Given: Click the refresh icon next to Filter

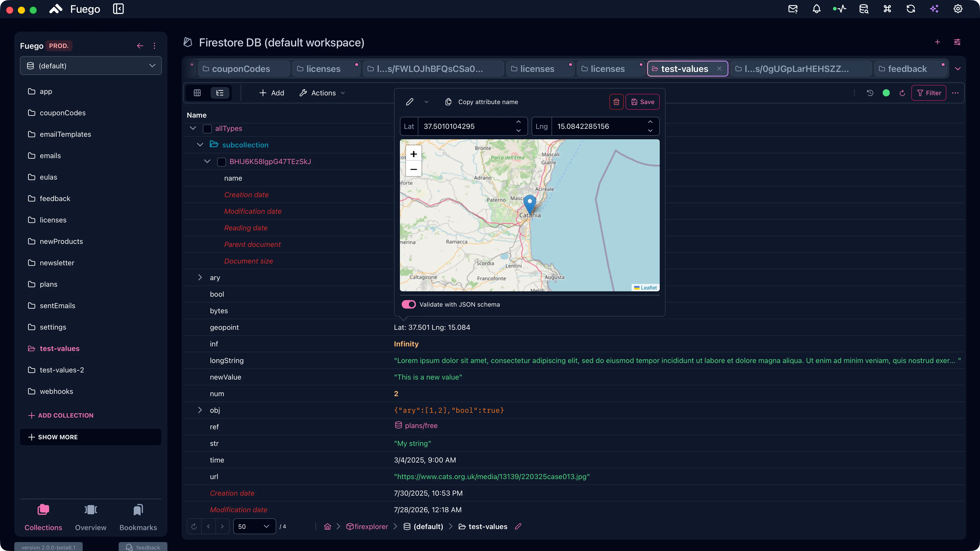Looking at the screenshot, I should tap(902, 93).
